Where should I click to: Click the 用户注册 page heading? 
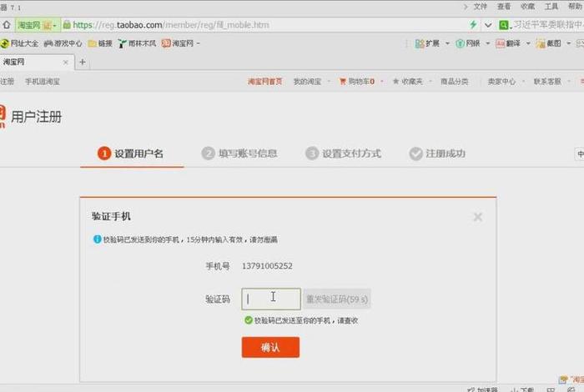pyautogui.click(x=36, y=117)
